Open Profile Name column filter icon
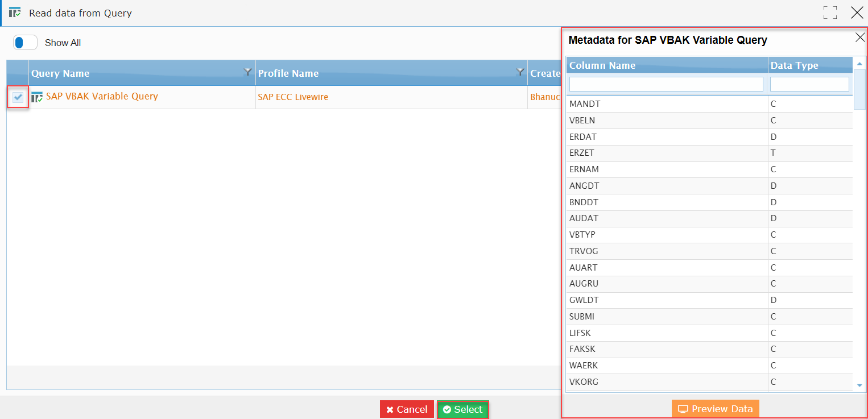The image size is (868, 419). [x=520, y=72]
